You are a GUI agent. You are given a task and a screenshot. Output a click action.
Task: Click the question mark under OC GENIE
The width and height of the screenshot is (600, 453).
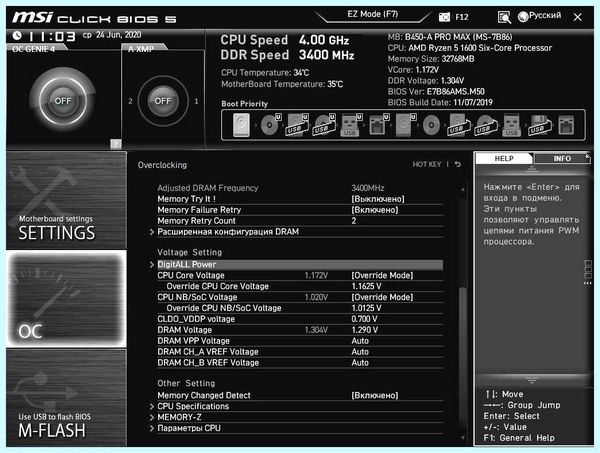point(116,144)
